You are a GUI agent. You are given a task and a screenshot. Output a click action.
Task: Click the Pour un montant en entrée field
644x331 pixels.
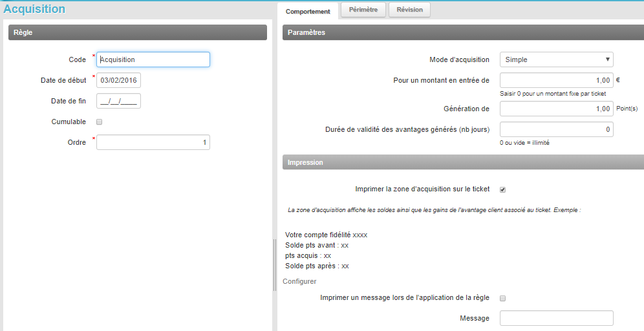point(556,81)
